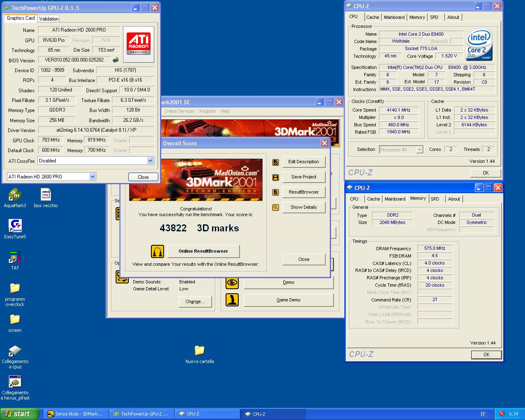The width and height of the screenshot is (525, 420).
Task: Open SPD tab in lower CPU-Z window
Action: [x=435, y=199]
